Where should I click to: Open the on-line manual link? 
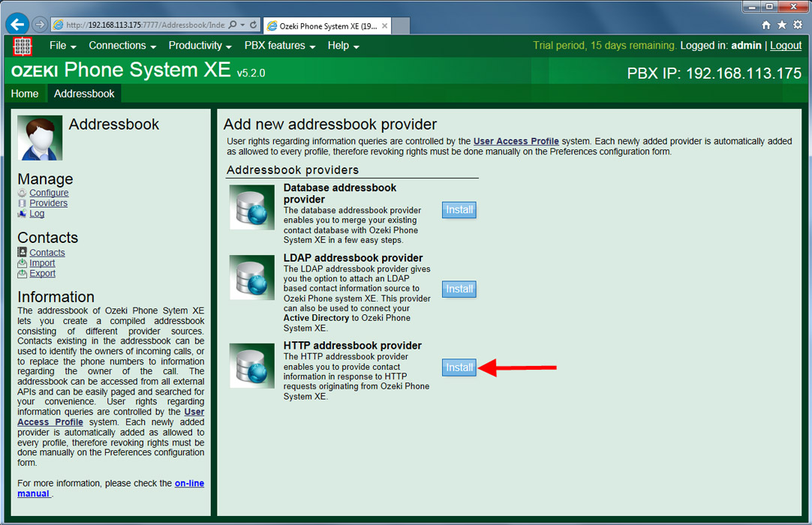tap(111, 488)
